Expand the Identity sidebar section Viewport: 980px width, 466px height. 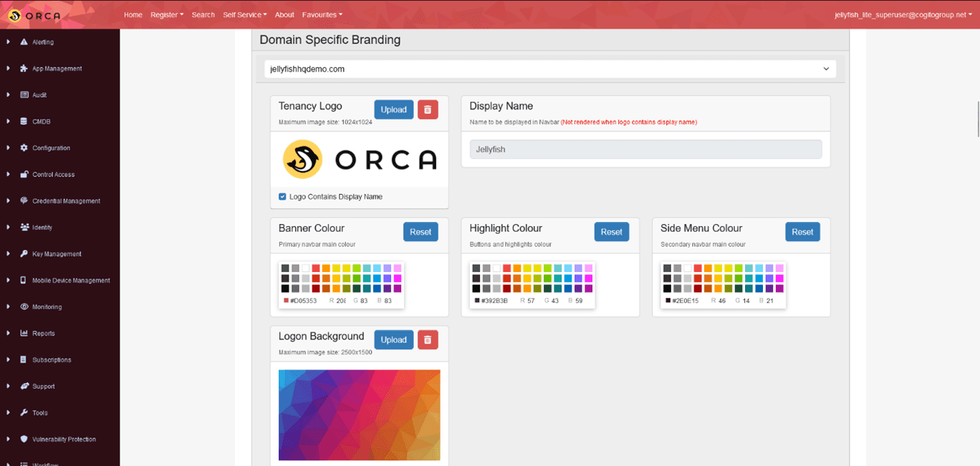(x=42, y=228)
